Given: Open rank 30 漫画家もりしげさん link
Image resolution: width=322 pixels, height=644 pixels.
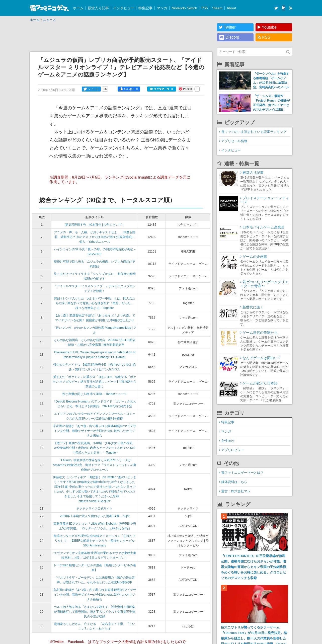Looking at the screenshot, I should (x=95, y=626).
